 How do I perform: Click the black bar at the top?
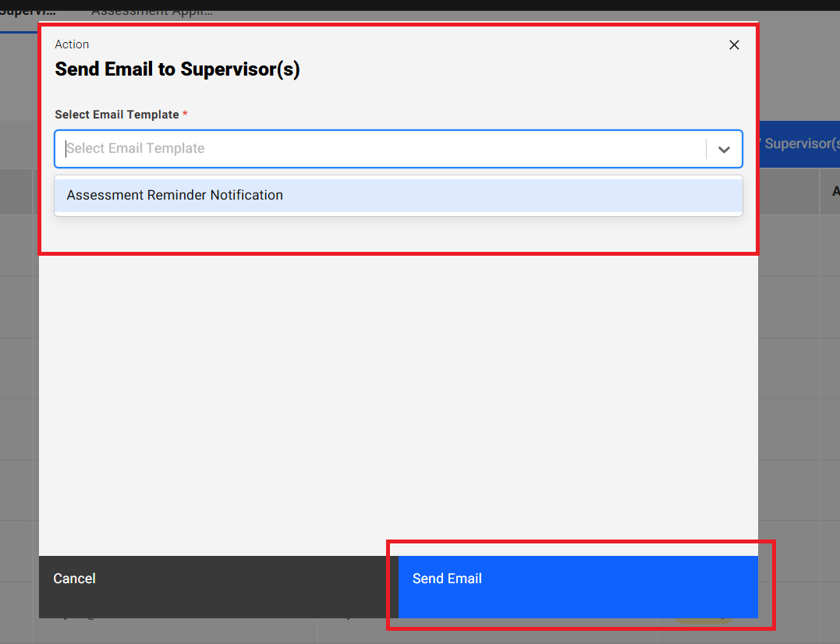tap(420, 5)
